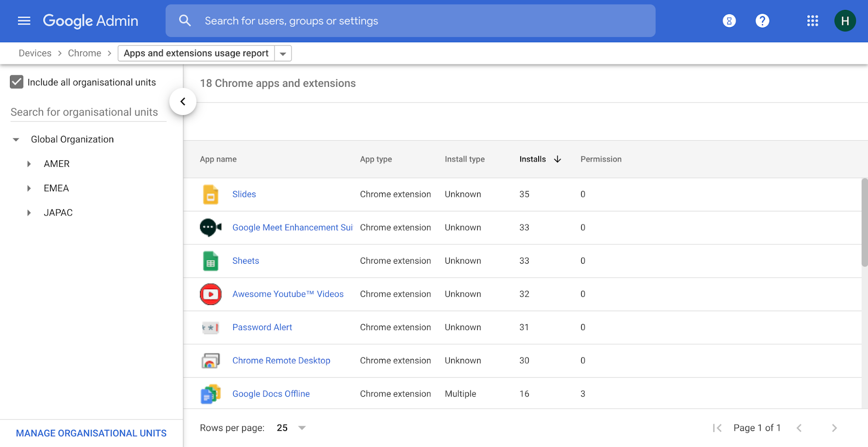The width and height of the screenshot is (868, 447).
Task: Click the permission value 3
Action: pyautogui.click(x=583, y=394)
